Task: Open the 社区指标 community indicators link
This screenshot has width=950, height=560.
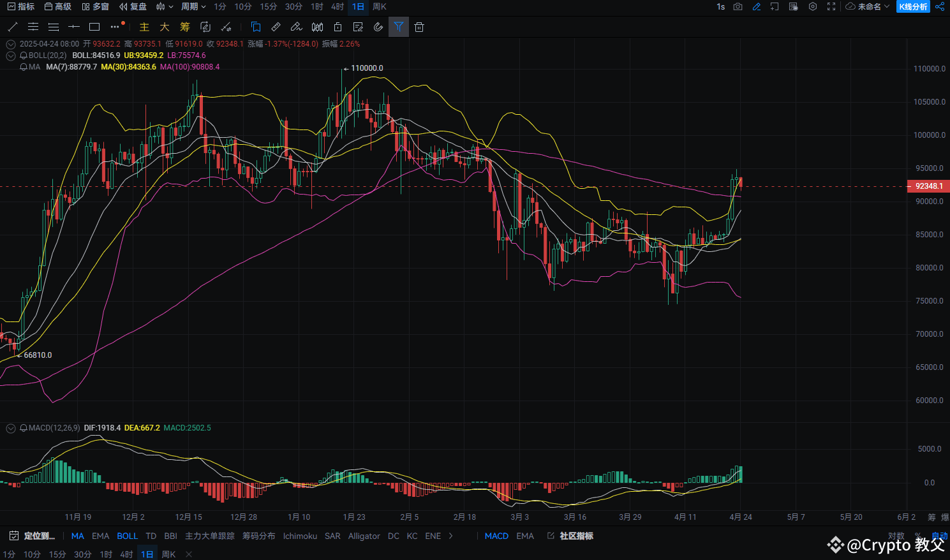Action: tap(571, 536)
